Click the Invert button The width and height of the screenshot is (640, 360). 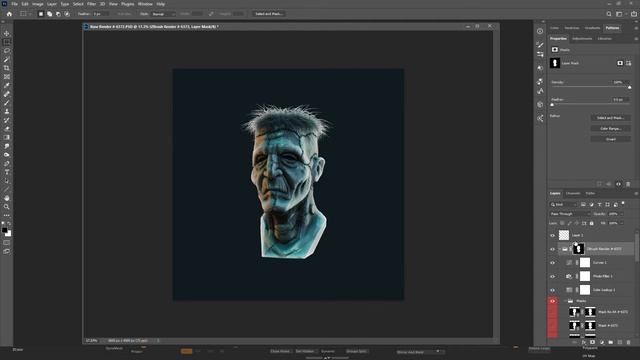click(x=610, y=139)
